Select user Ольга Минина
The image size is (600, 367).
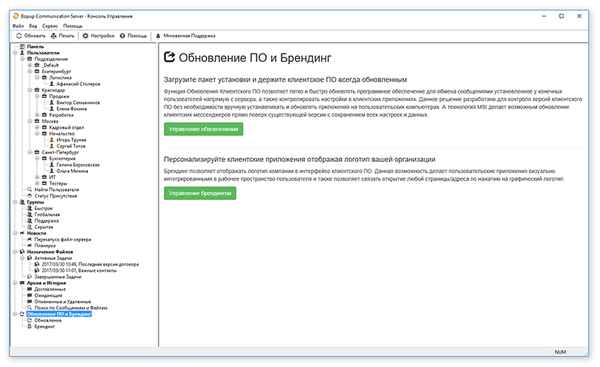(x=72, y=171)
